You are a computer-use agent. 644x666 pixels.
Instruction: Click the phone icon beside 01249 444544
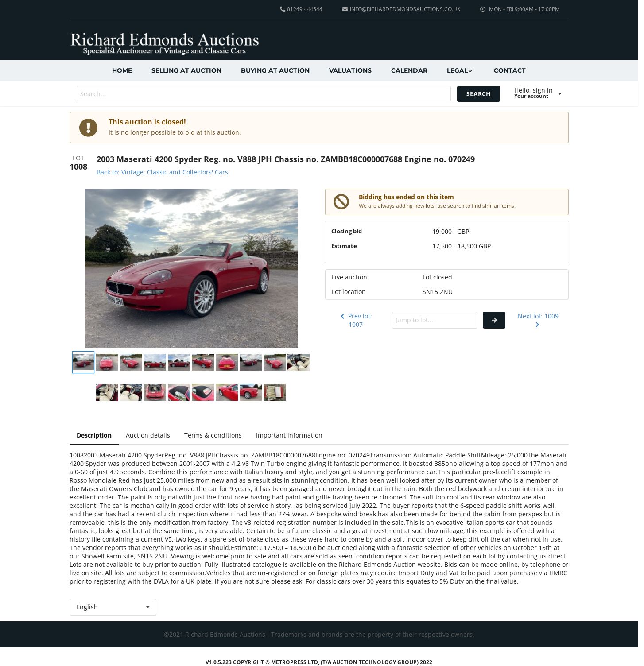283,9
